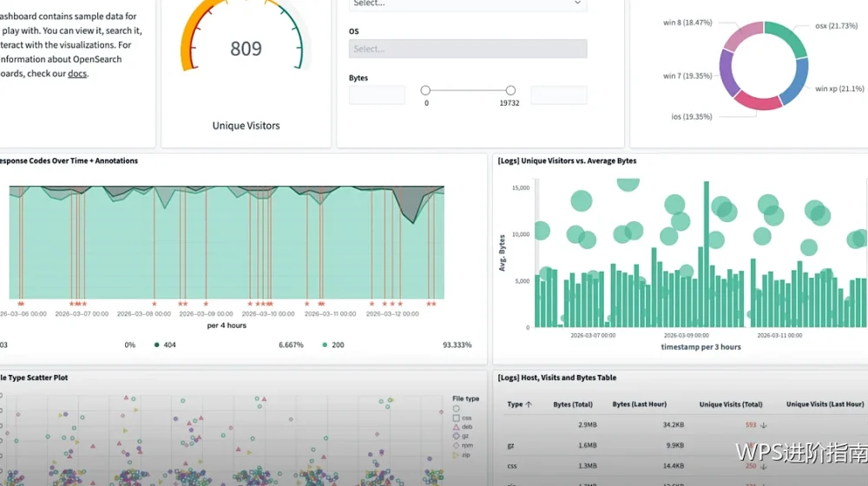Sort table by Type column arrow
The width and height of the screenshot is (868, 486).
529,404
